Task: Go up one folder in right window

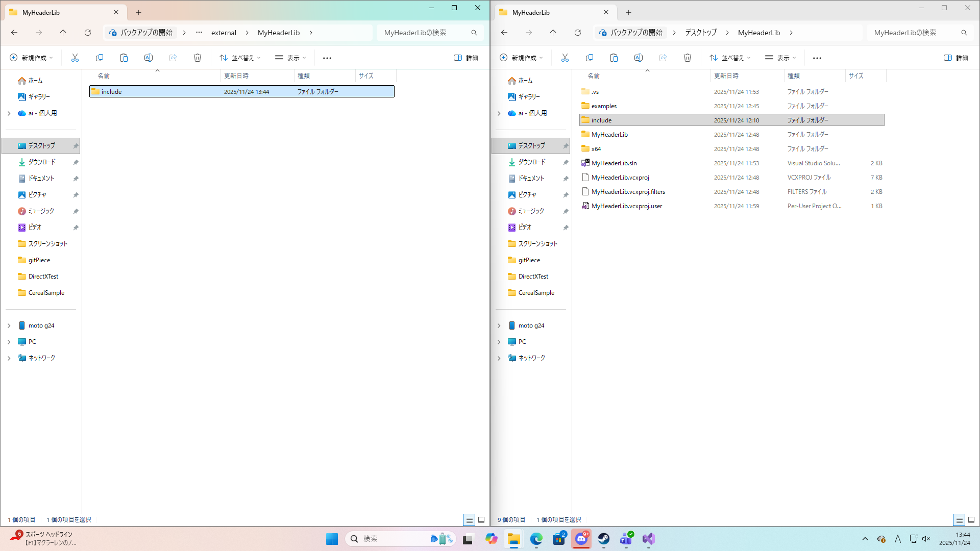Action: (553, 33)
